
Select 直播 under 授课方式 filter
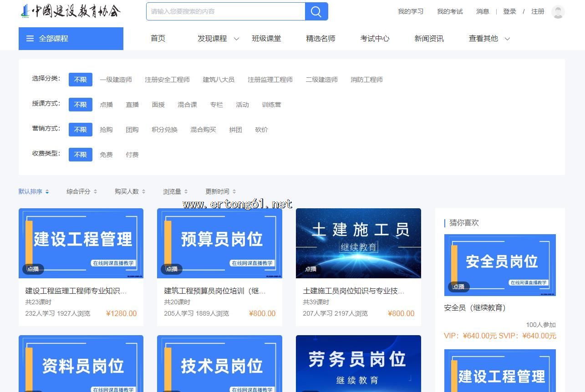click(132, 105)
